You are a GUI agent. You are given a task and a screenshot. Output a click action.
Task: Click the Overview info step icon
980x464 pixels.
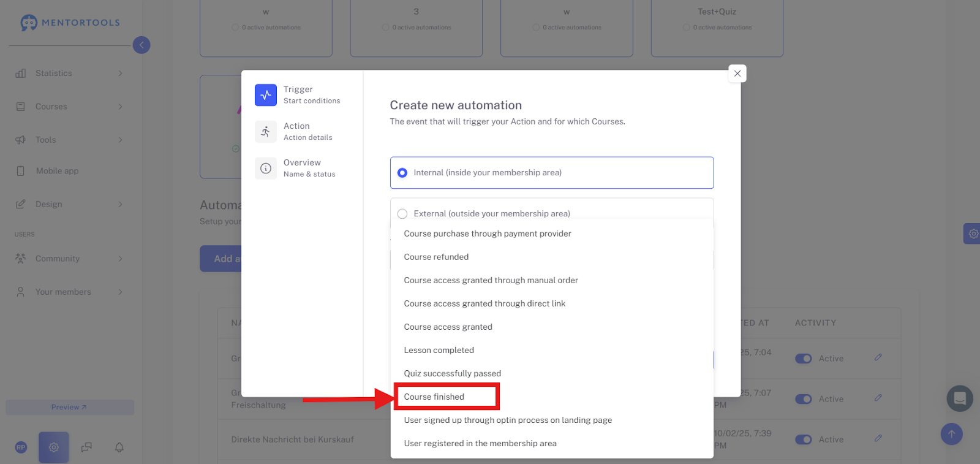(x=266, y=168)
